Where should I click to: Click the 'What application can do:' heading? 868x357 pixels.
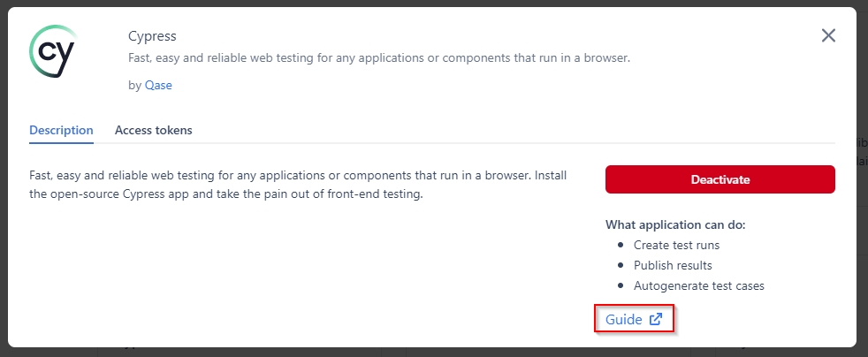click(x=675, y=224)
